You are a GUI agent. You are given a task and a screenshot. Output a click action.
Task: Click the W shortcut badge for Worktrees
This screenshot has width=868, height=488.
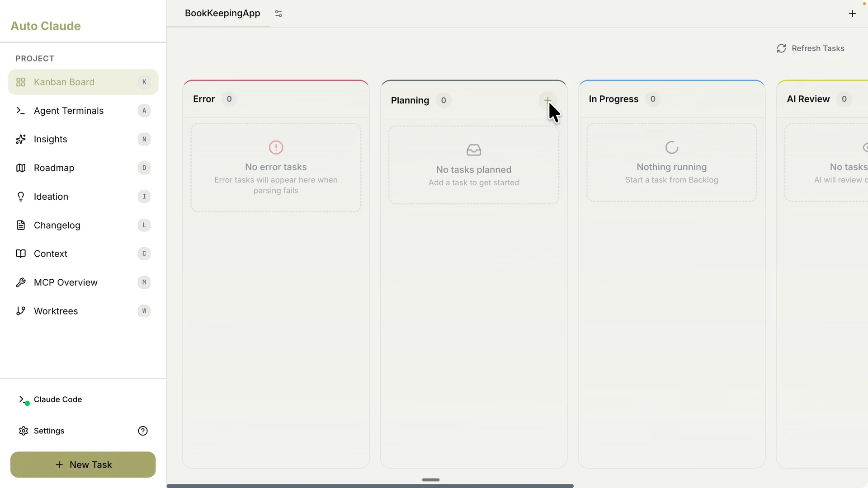tap(144, 311)
